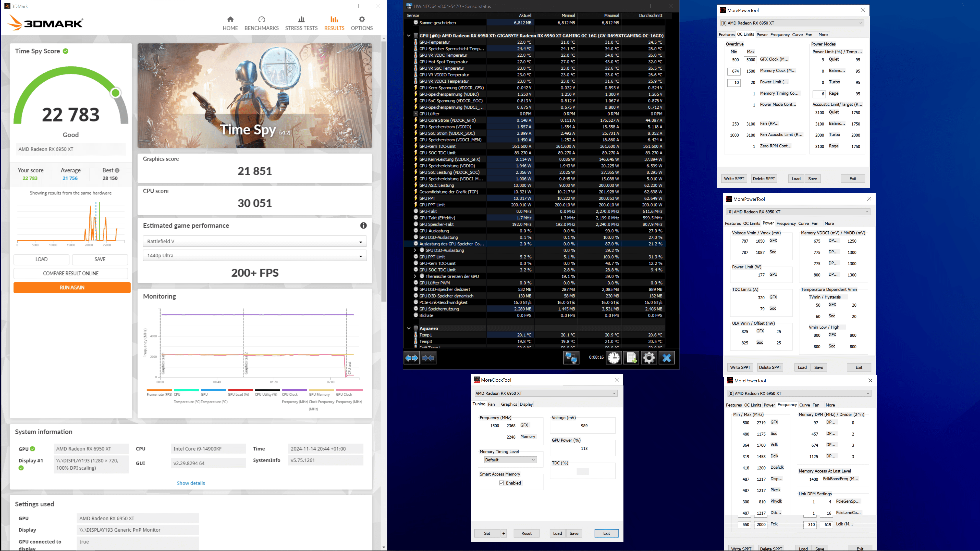
Task: Reset sensor timer via clock icon
Action: (614, 358)
